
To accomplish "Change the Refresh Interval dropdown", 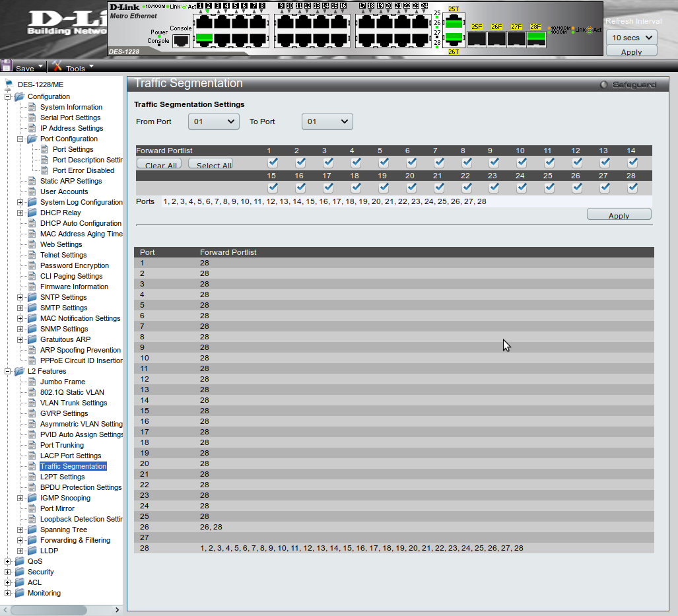I will (x=631, y=38).
